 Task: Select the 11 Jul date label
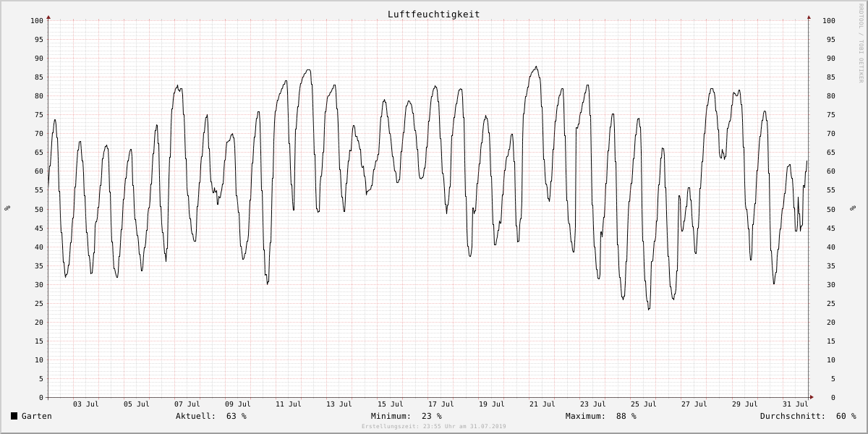tap(289, 404)
